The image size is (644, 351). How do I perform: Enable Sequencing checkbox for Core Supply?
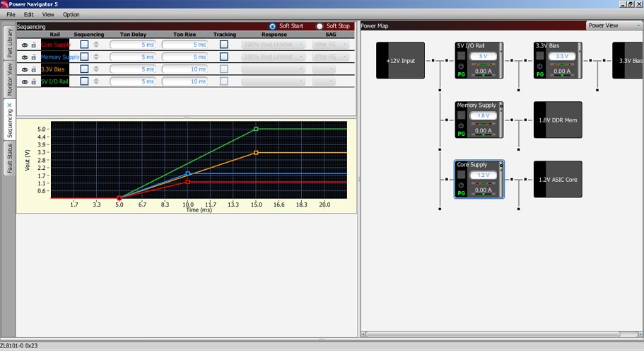(x=84, y=45)
